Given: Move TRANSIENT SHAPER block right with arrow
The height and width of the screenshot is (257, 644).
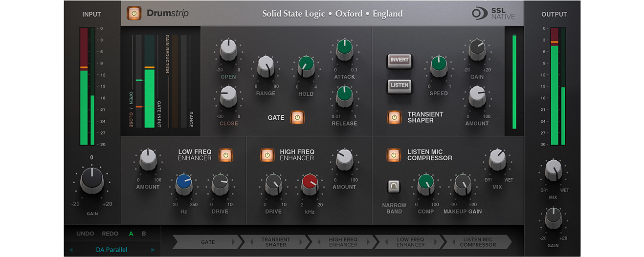Looking at the screenshot, I should pyautogui.click(x=301, y=242).
